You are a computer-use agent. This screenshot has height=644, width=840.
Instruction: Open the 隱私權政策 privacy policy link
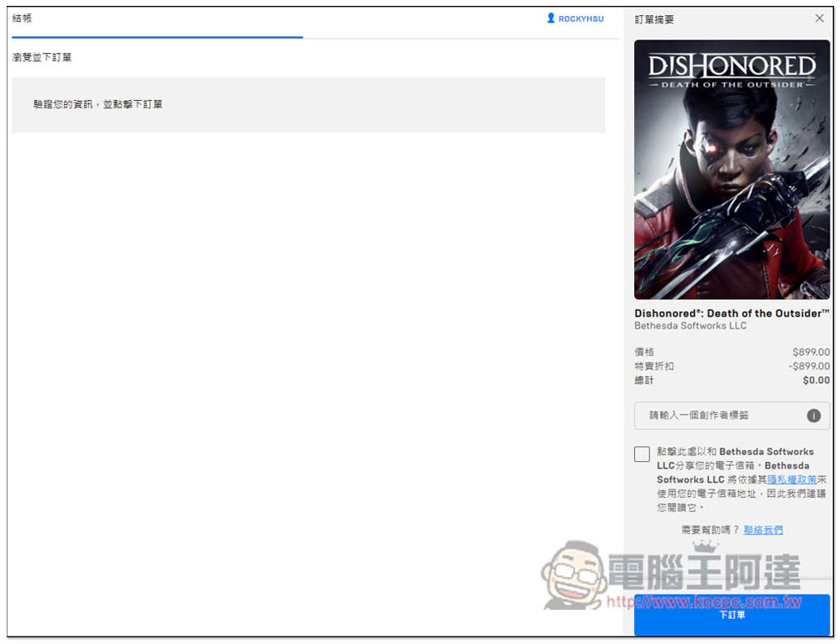click(792, 479)
